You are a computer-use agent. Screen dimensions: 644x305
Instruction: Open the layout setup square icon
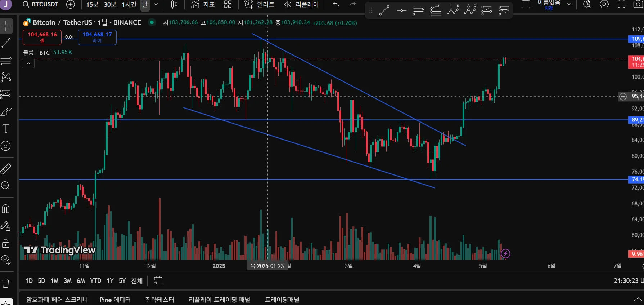526,4
